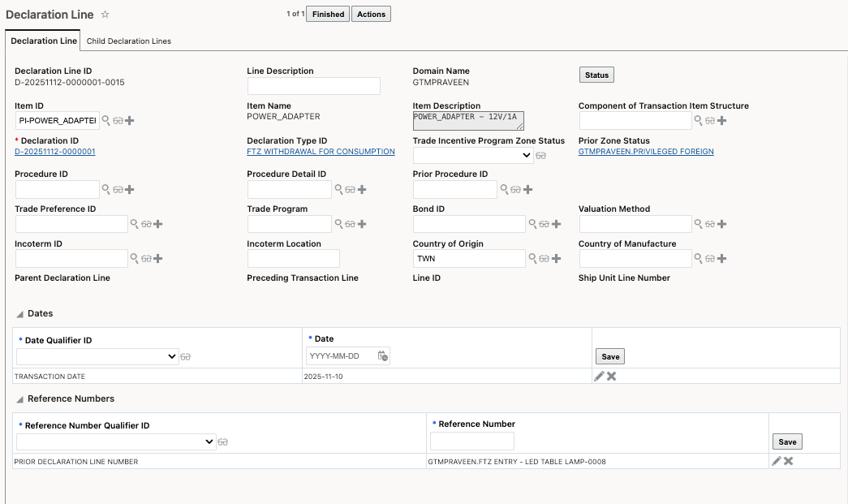Select GTMPRAVEEN.FTZ ENTRY - LED TABLE LAMP-0008 value
The width and height of the screenshot is (848, 504).
516,462
